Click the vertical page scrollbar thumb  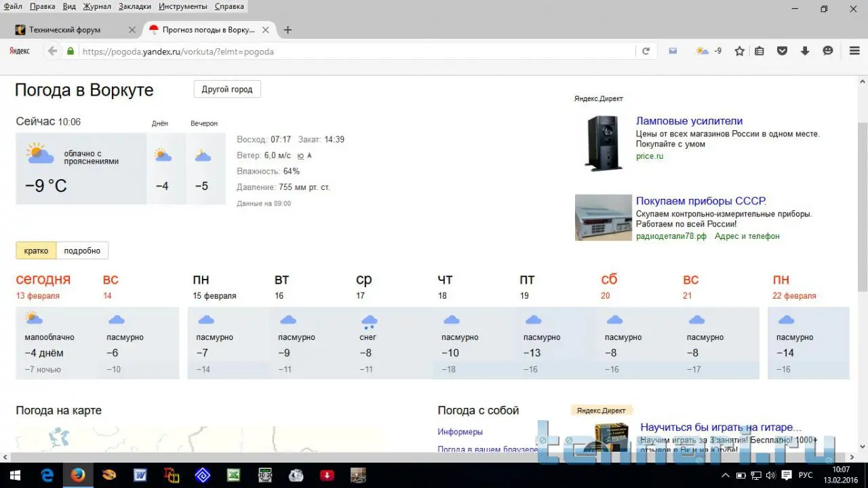pos(863,207)
